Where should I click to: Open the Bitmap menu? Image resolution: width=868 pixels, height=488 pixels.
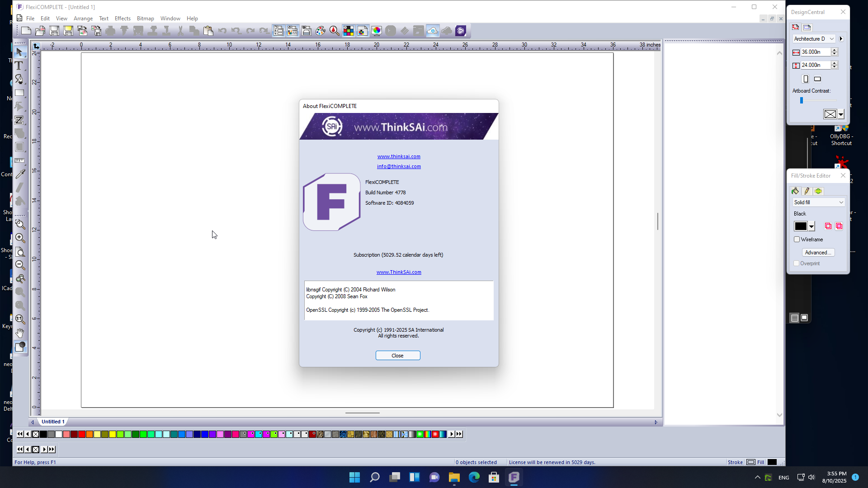click(145, 19)
